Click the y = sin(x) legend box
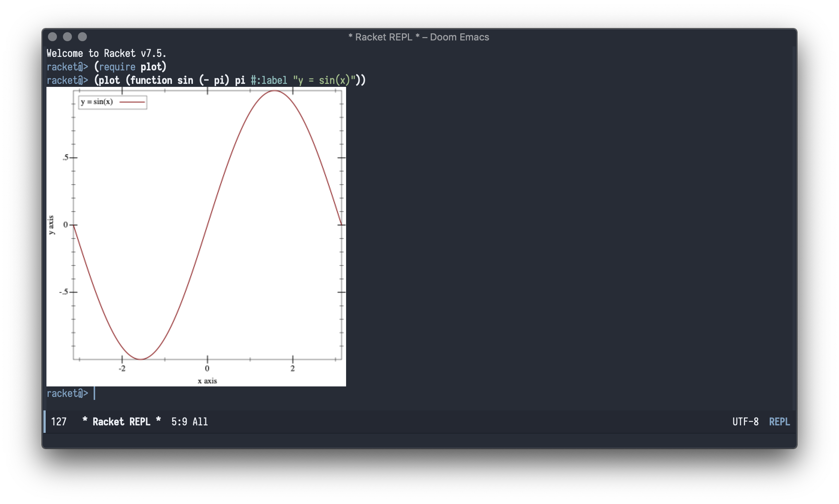This screenshot has height=504, width=839. click(x=112, y=102)
